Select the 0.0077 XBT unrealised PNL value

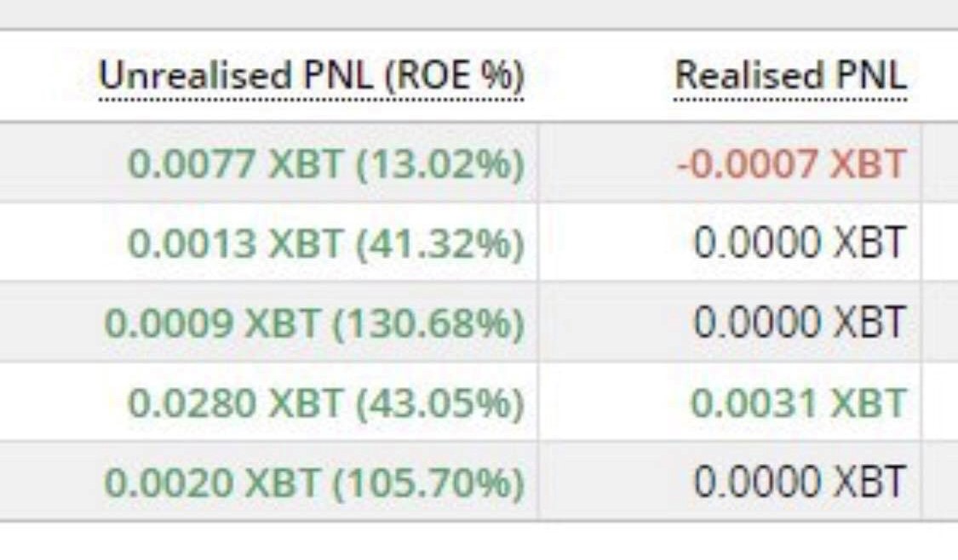pyautogui.click(x=235, y=164)
